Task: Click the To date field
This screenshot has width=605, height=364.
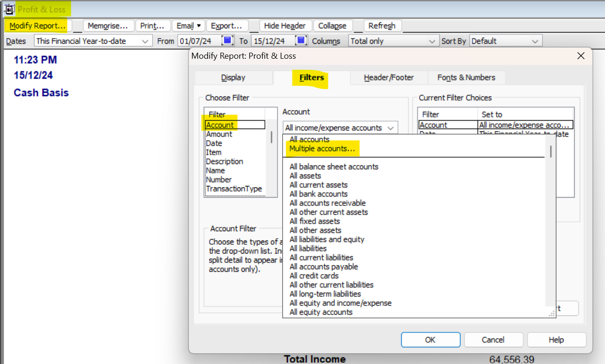Action: pyautogui.click(x=273, y=41)
